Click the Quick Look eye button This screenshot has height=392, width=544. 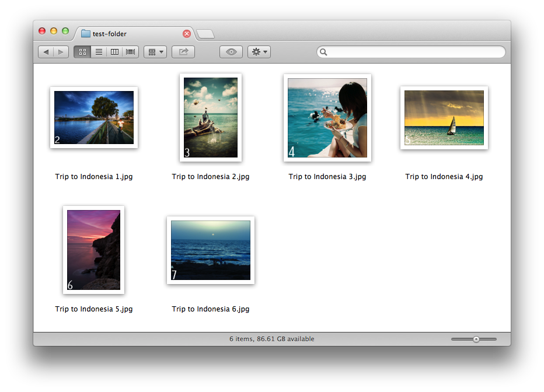231,52
